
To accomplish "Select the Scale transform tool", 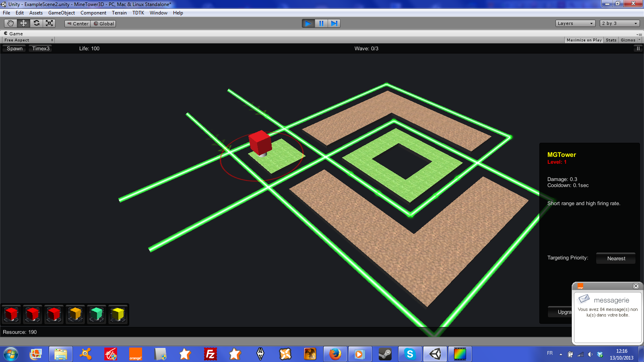I will pos(50,23).
